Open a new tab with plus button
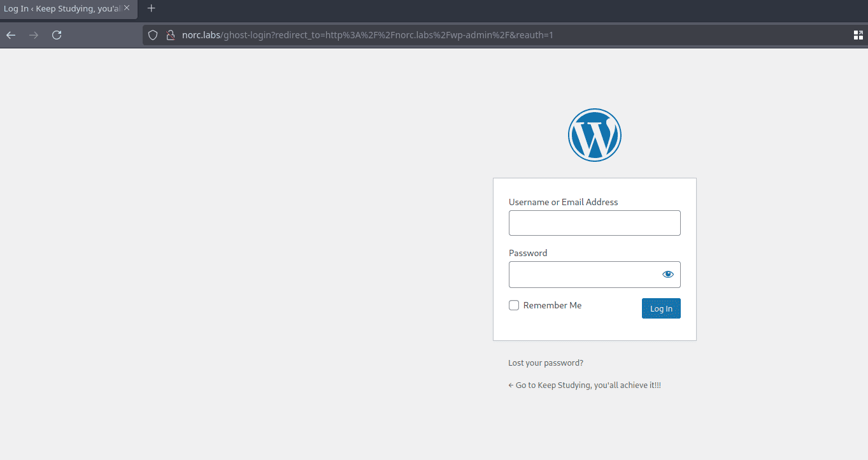 [151, 8]
